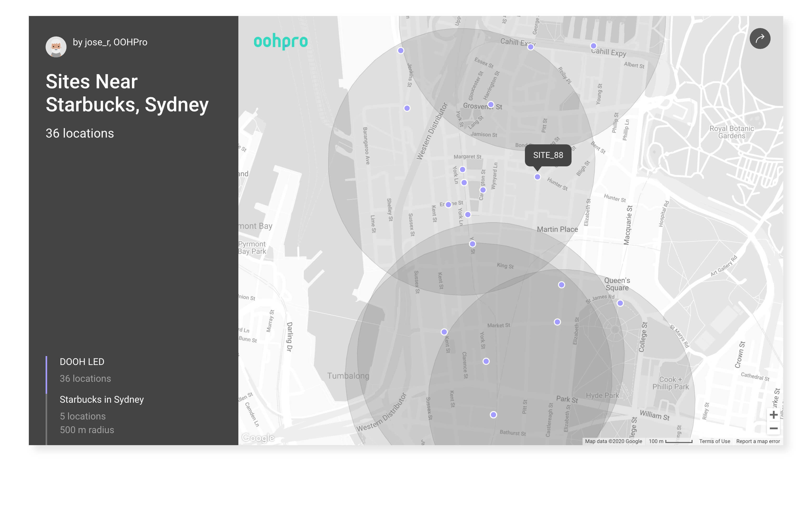Click the '5 locations' text
Viewport: 812px width, 524px height.
coord(83,416)
